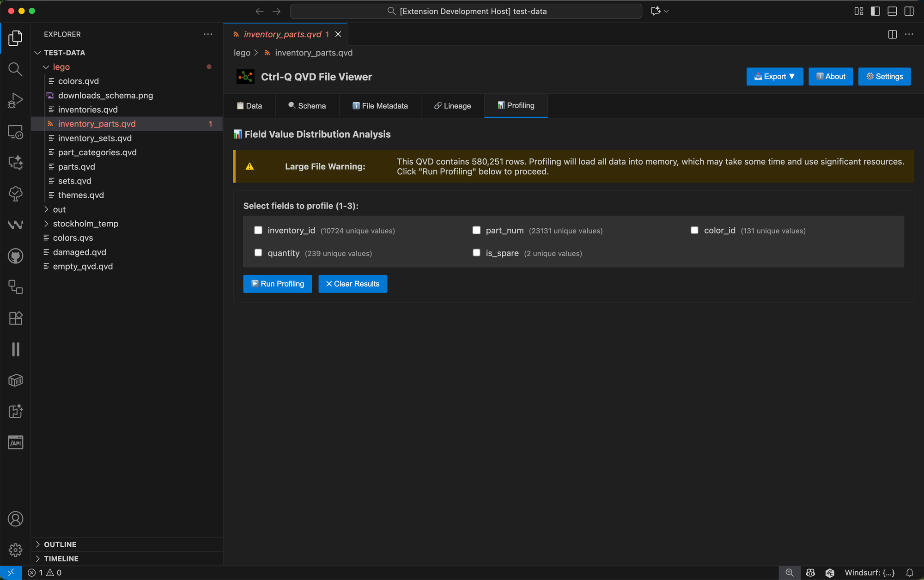Check the color_id field checkbox
The width and height of the screenshot is (924, 580).
694,230
